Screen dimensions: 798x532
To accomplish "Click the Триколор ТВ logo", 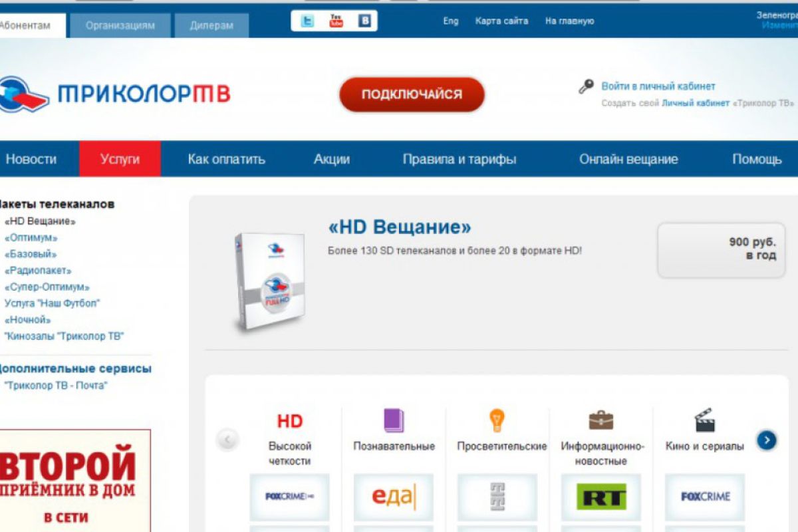I will (114, 94).
